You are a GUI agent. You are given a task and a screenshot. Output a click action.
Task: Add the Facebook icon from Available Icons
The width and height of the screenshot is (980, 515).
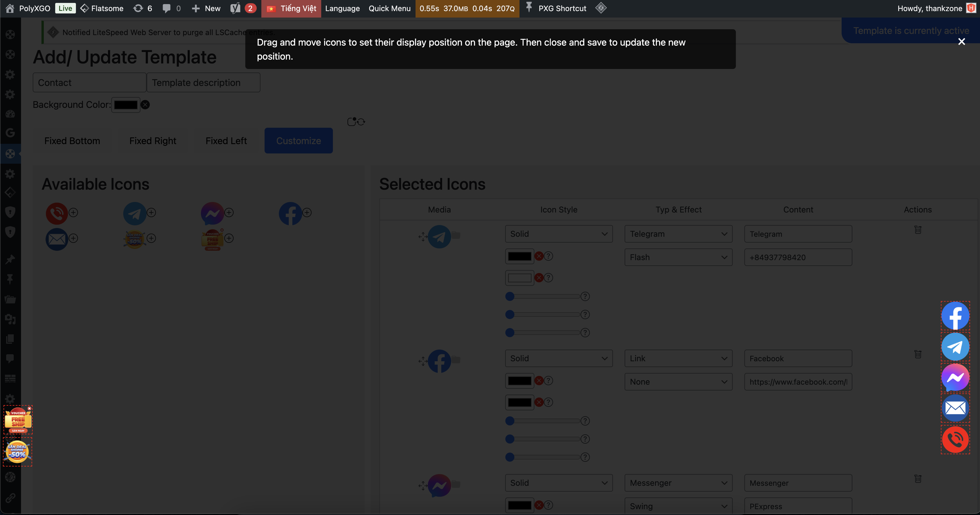(x=307, y=212)
